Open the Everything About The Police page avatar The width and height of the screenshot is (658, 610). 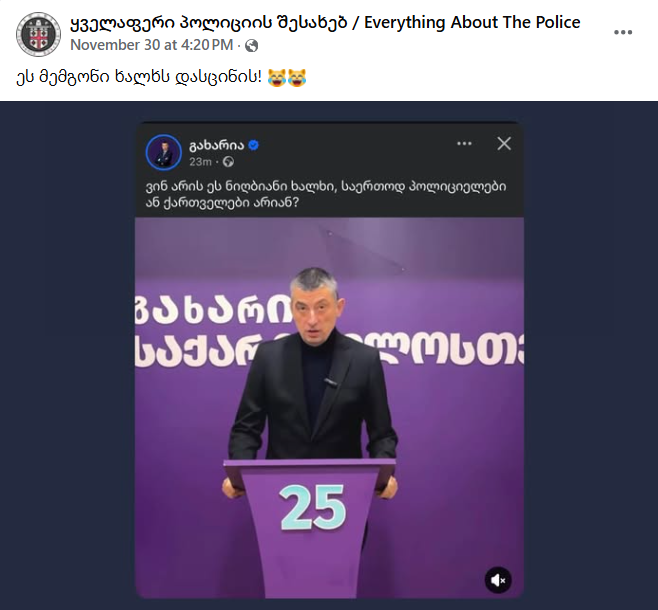tap(38, 34)
